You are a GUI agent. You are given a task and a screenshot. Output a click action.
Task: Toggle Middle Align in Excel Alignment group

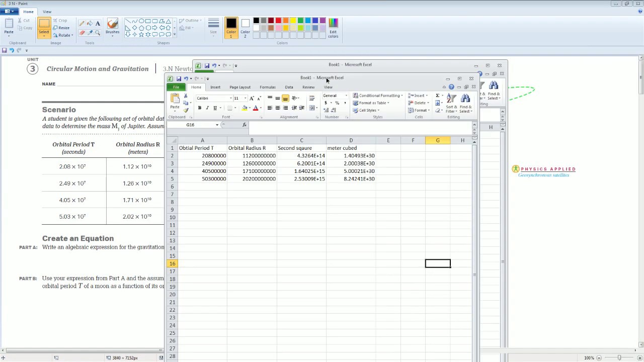[277, 98]
